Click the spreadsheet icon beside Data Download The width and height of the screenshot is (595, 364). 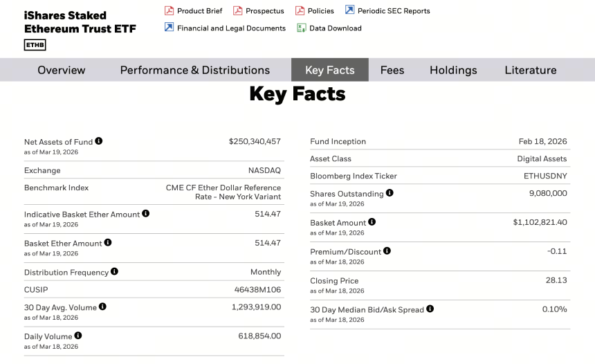(x=301, y=28)
